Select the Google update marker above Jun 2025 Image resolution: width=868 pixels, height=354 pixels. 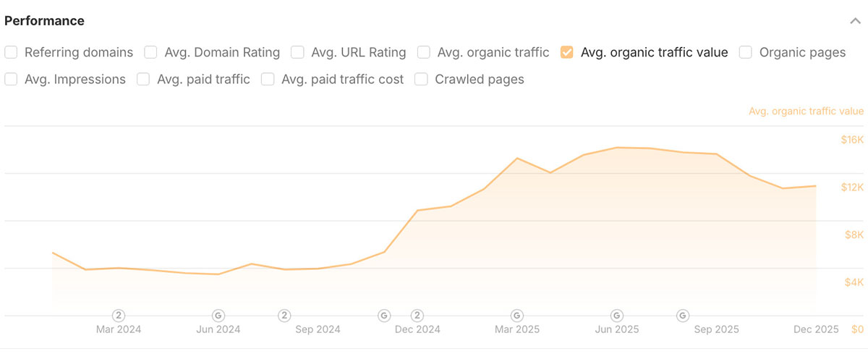tap(616, 316)
